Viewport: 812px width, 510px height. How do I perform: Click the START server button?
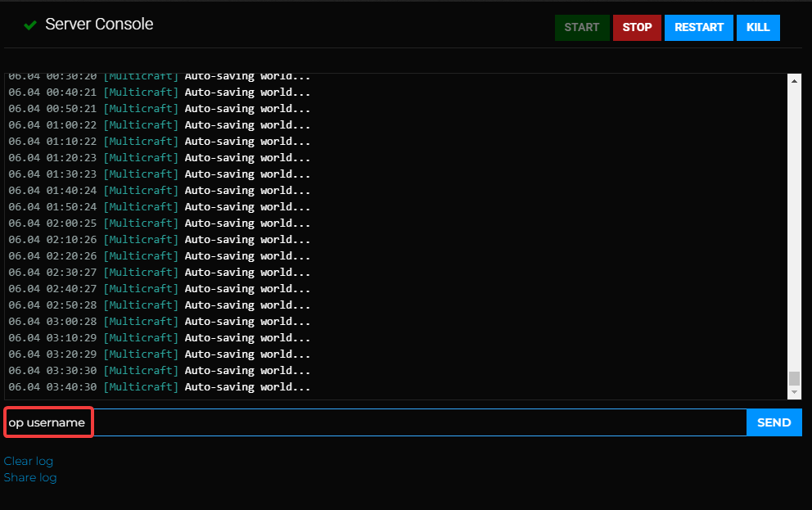point(581,28)
